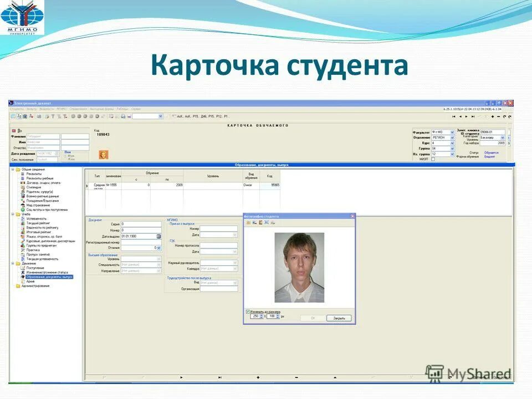Open Группа dropdown showing 04
This screenshot has width=532, height=399.
coord(452,149)
